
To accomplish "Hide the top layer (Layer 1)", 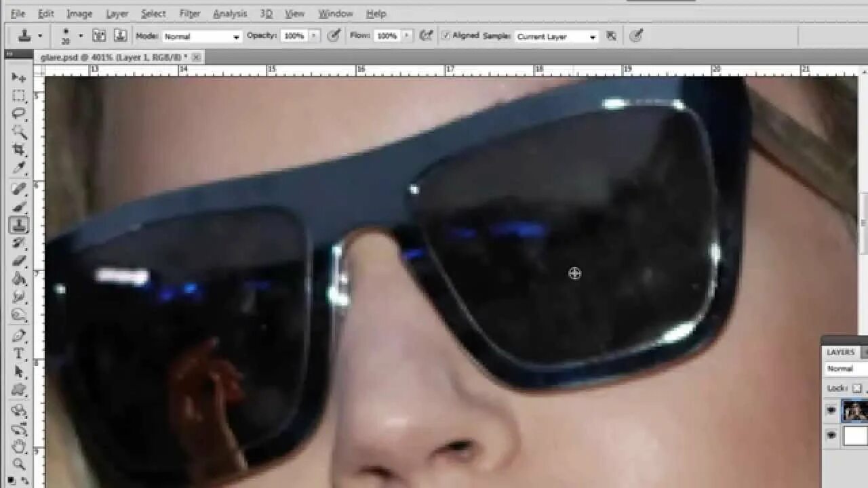I will pos(831,411).
